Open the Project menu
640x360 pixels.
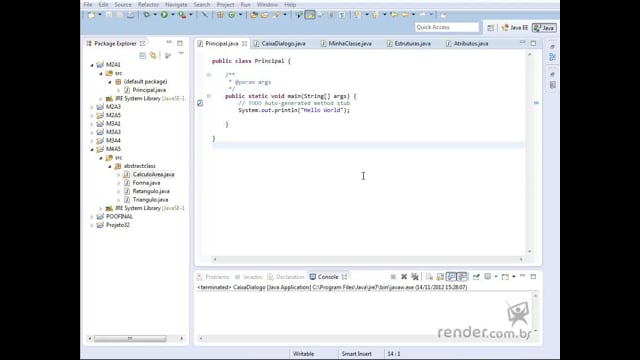[225, 4]
